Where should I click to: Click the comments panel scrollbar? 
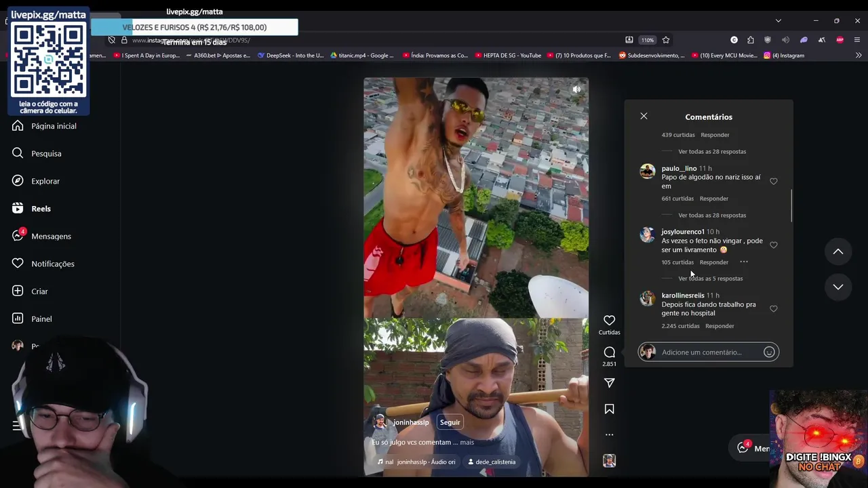coord(791,205)
